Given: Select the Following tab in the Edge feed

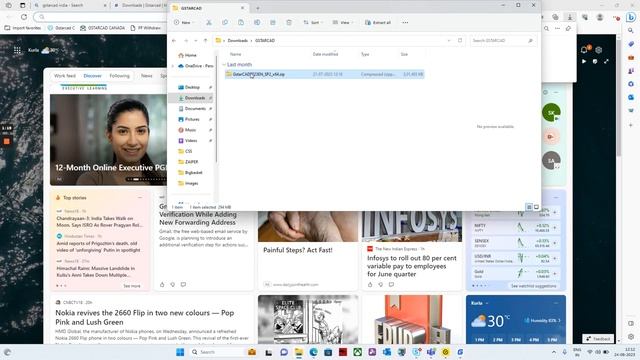Looking at the screenshot, I should click(120, 76).
